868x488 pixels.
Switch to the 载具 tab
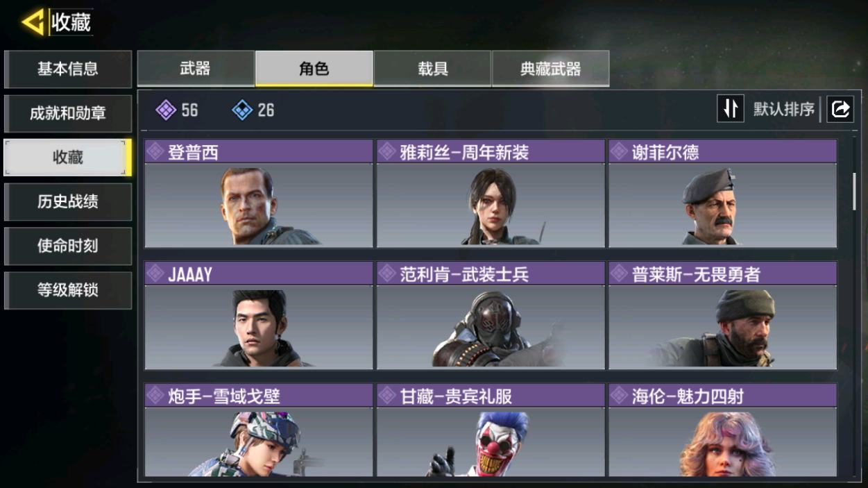tap(432, 69)
